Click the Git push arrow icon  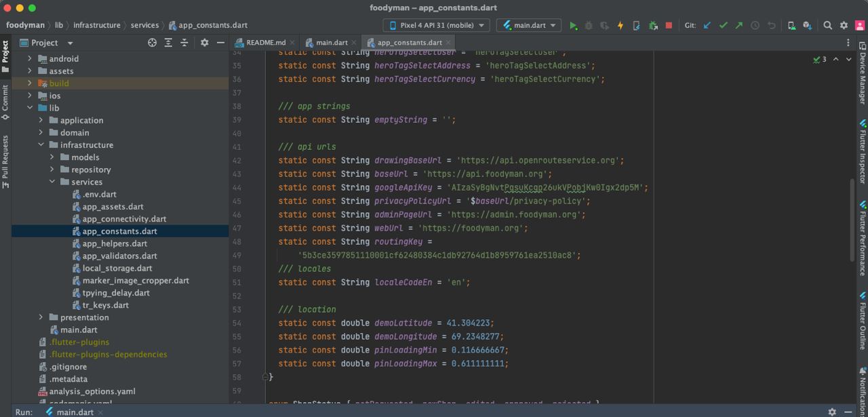click(x=738, y=26)
